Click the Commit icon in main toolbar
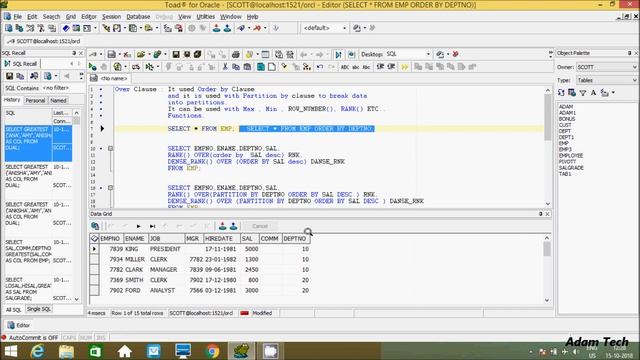640x360 pixels. pos(216,28)
